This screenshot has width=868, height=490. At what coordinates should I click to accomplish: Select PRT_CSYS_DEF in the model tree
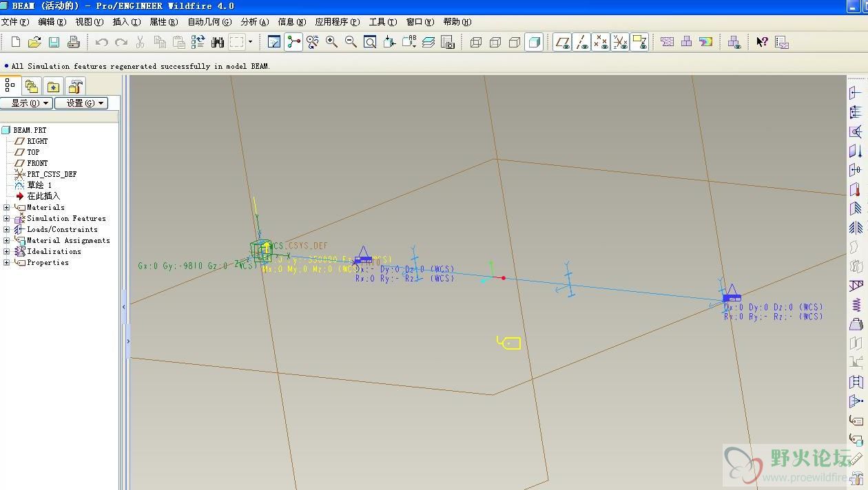(46, 174)
